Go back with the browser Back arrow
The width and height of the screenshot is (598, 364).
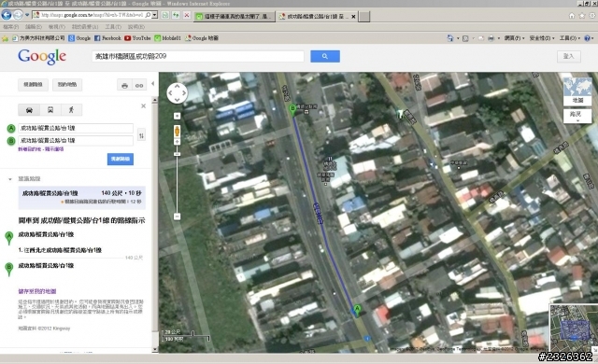click(7, 15)
